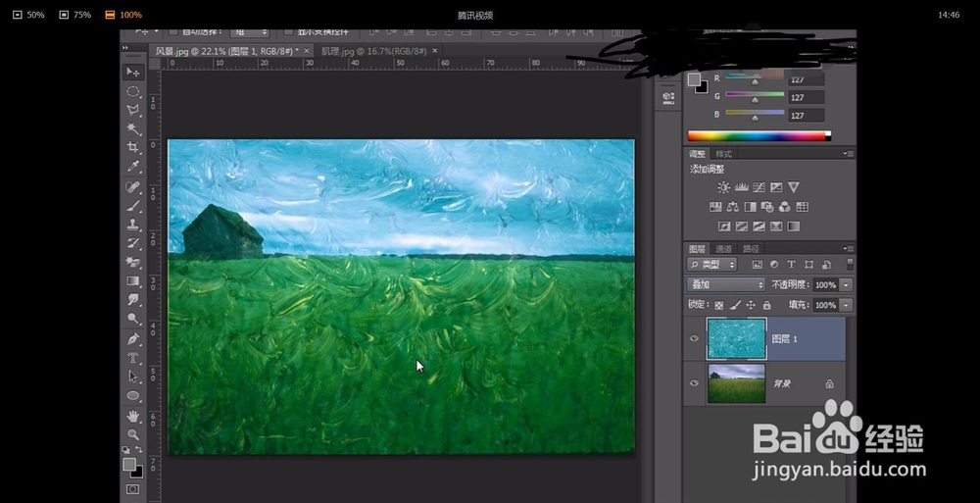Add Curves adjustment icon
The image size is (980, 503).
pos(759,187)
